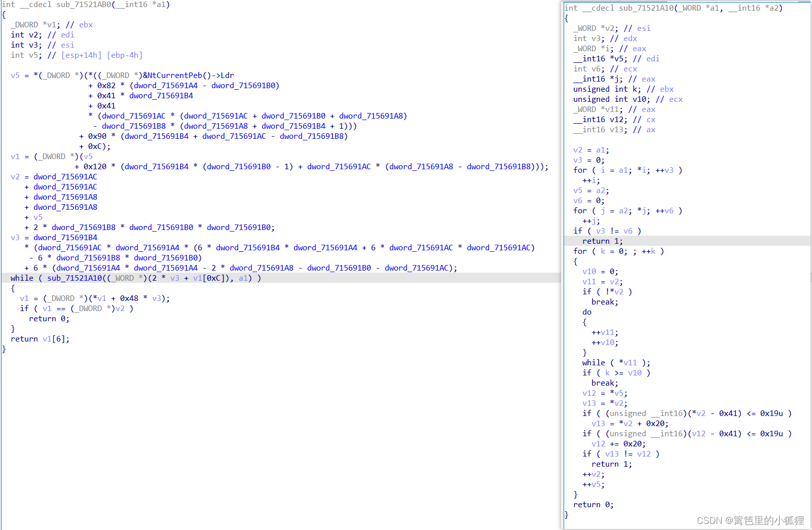Select the '+ 2 * dword_715691B8' line

click(150, 228)
